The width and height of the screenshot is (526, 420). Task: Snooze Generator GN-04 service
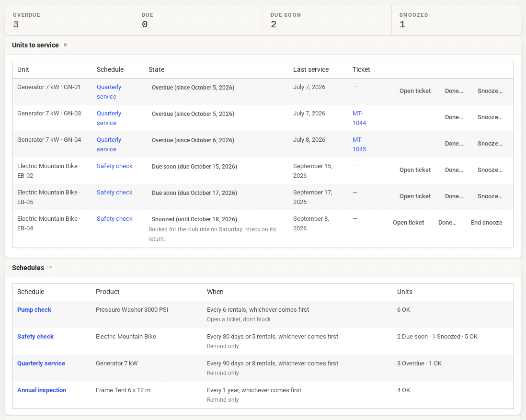[490, 144]
